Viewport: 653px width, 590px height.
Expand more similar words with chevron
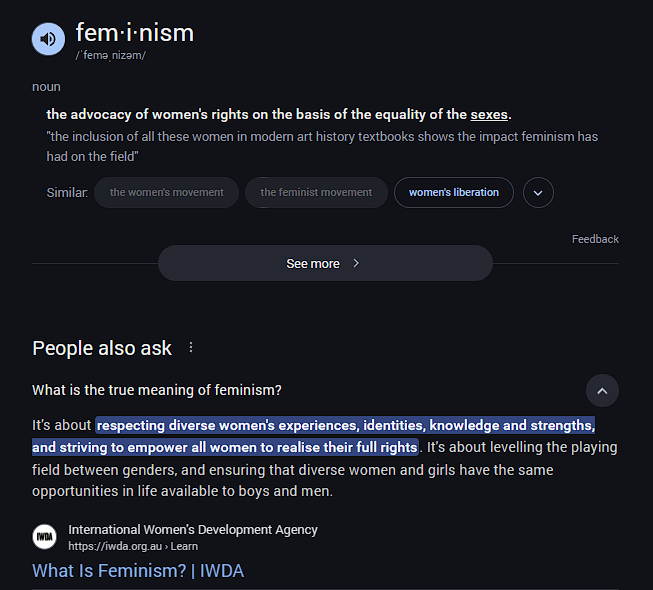coord(538,192)
